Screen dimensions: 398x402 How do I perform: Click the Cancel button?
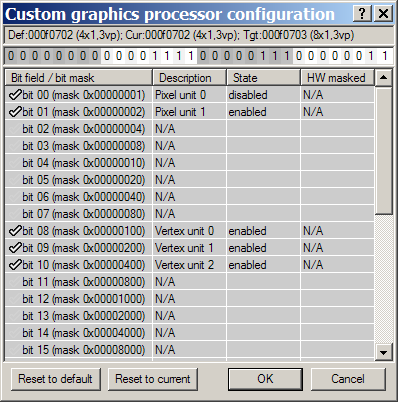coord(348,379)
